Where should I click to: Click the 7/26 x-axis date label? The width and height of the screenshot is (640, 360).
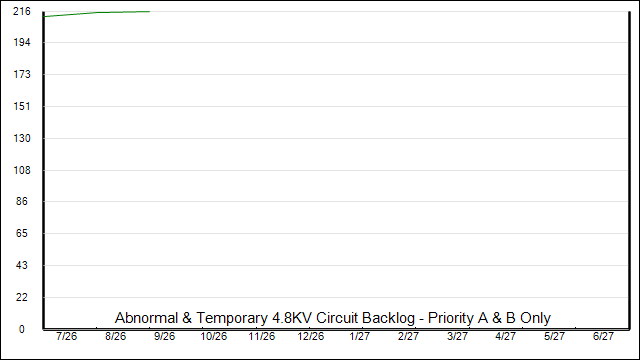tap(67, 336)
